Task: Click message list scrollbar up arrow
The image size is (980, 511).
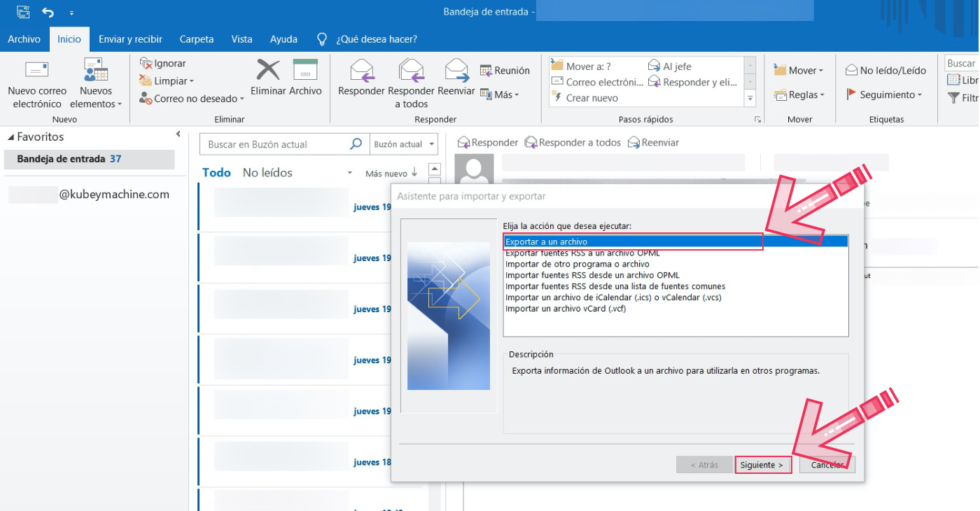Action: [434, 169]
